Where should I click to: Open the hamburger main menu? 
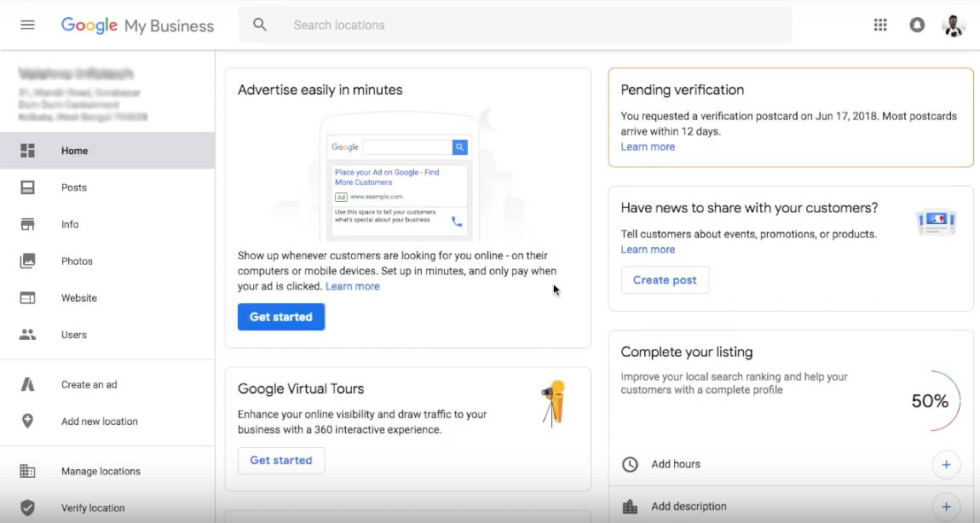[27, 25]
